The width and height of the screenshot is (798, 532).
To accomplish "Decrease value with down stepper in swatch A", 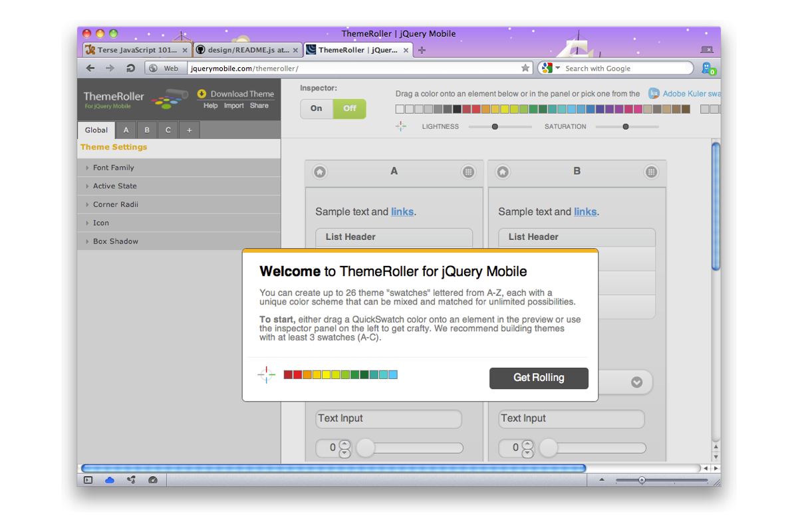I will point(344,453).
